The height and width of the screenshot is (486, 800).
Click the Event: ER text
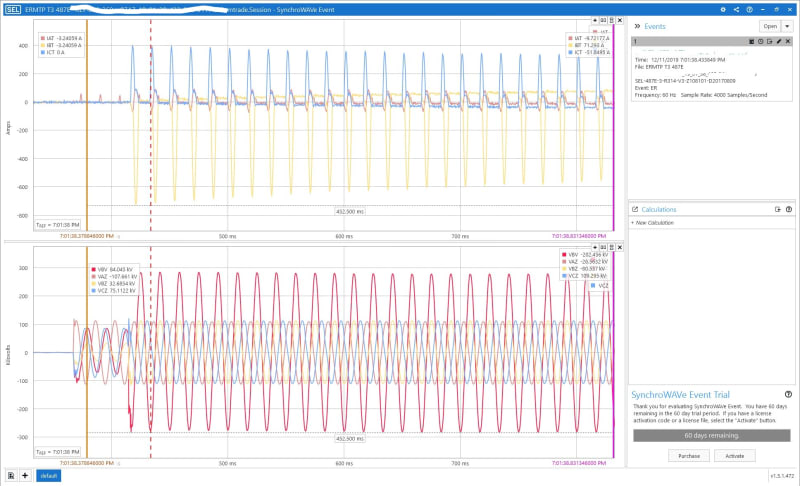pos(646,88)
